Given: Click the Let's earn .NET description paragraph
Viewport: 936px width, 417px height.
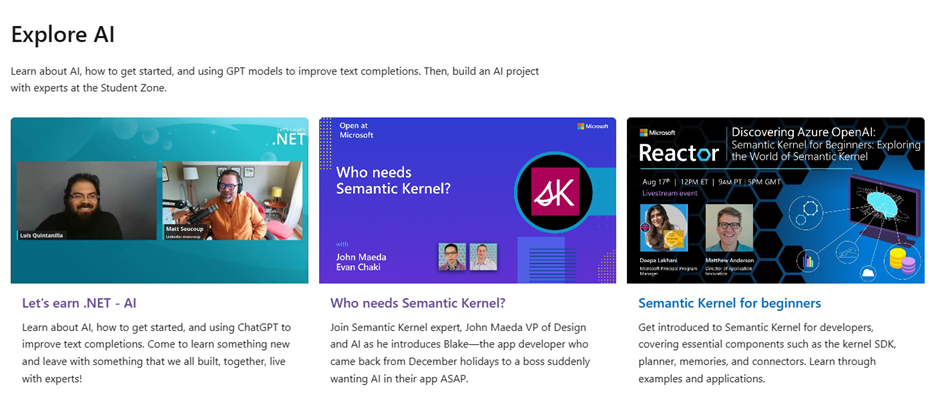Looking at the screenshot, I should (x=156, y=353).
